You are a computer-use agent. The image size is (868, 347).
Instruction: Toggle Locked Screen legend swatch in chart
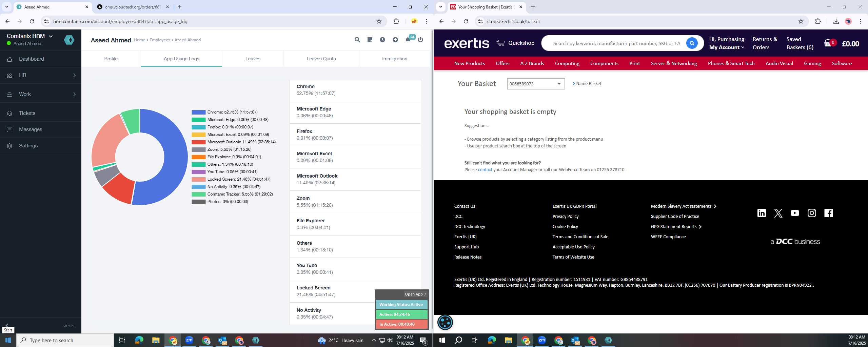[x=198, y=179]
